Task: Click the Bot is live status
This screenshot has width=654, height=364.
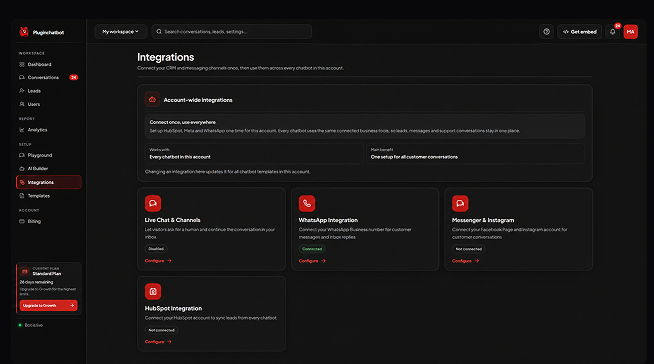Action: tap(31, 325)
